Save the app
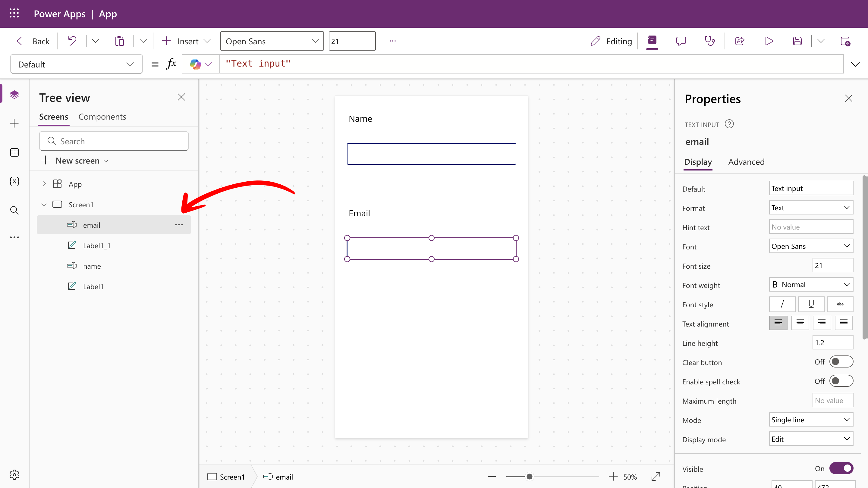The image size is (868, 488). pyautogui.click(x=797, y=41)
